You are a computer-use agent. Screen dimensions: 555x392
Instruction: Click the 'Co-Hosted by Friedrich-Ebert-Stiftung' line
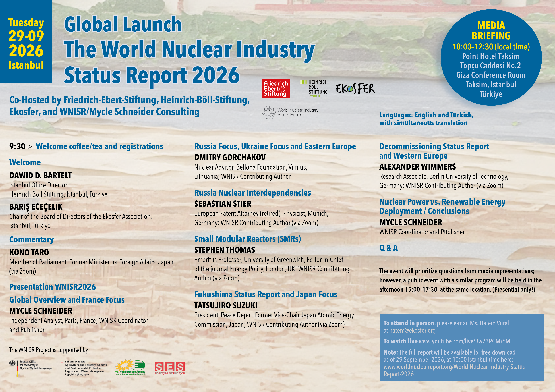coord(130,100)
